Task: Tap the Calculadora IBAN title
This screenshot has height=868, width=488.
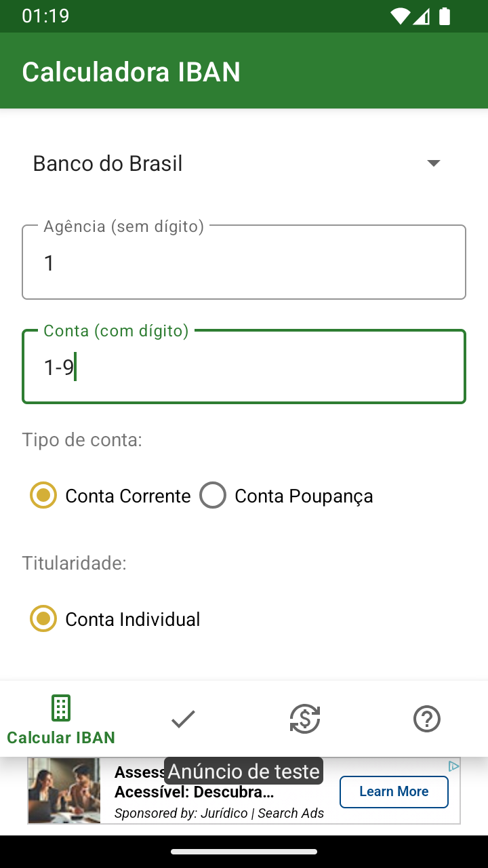Action: (131, 72)
